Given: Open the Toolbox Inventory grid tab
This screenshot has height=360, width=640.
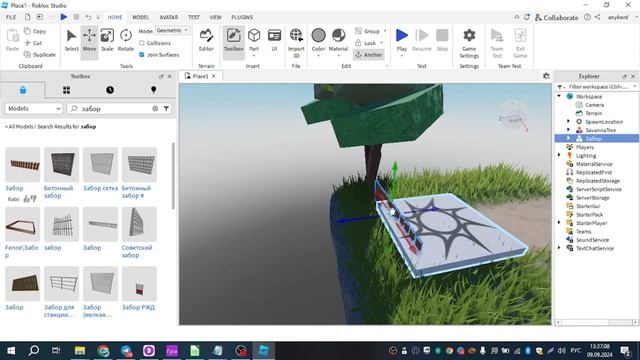Looking at the screenshot, I should [x=67, y=90].
